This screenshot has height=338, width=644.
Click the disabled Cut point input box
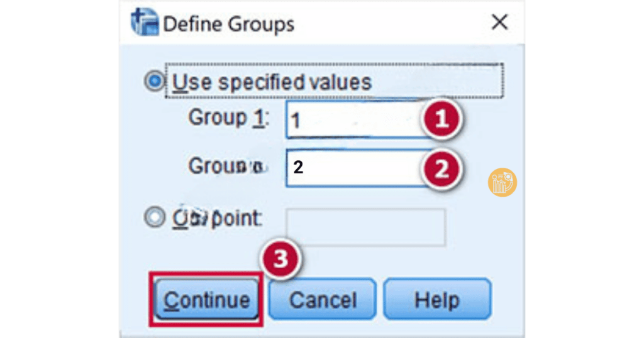366,227
